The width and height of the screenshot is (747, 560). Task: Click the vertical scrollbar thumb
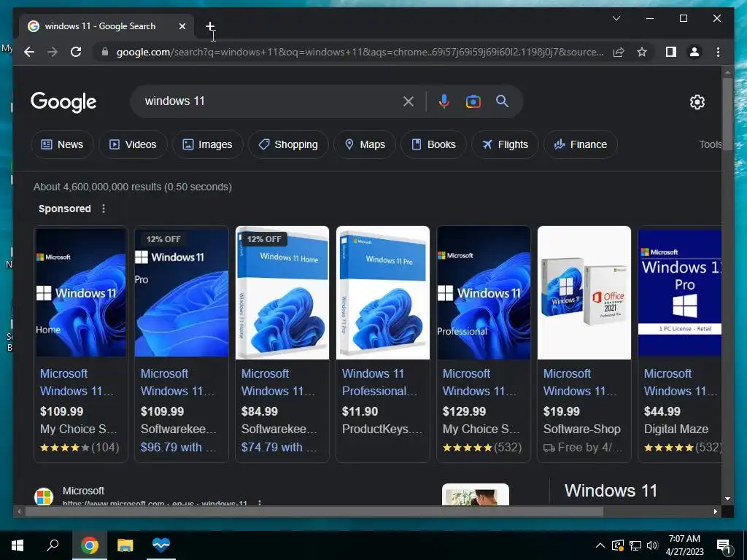727,114
